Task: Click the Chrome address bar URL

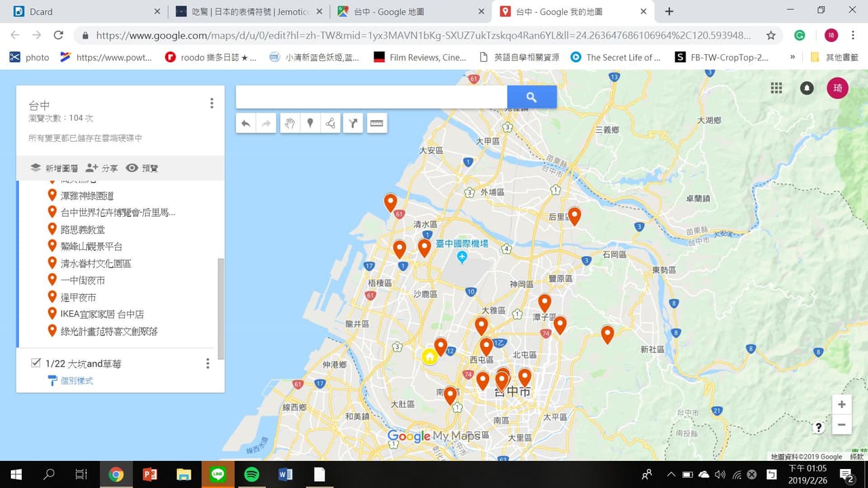Action: 424,35
